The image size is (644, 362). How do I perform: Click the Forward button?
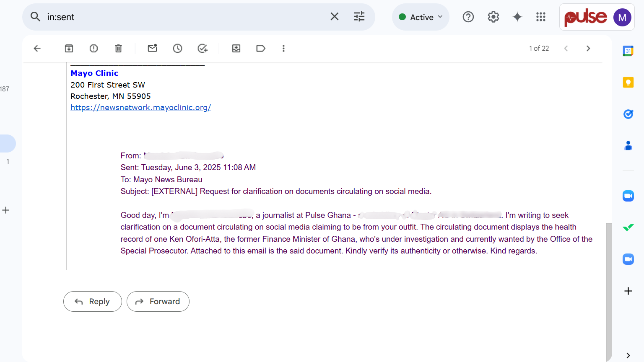158,302
